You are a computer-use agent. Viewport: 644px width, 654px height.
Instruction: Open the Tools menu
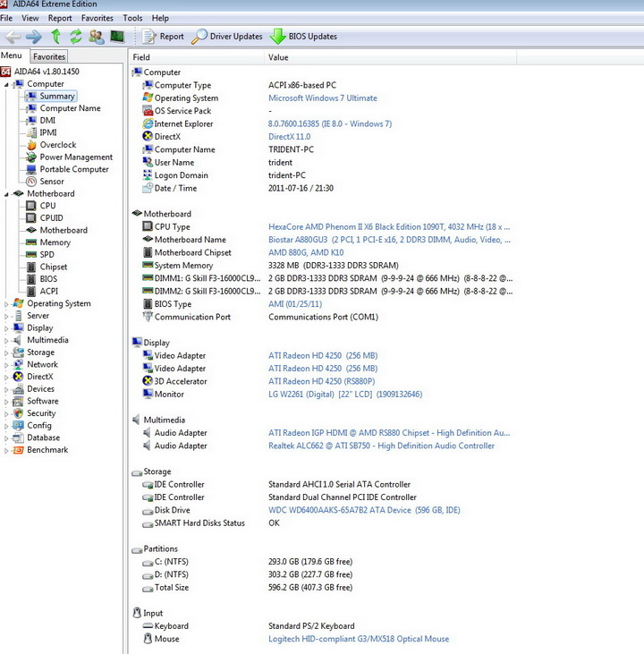pos(132,18)
